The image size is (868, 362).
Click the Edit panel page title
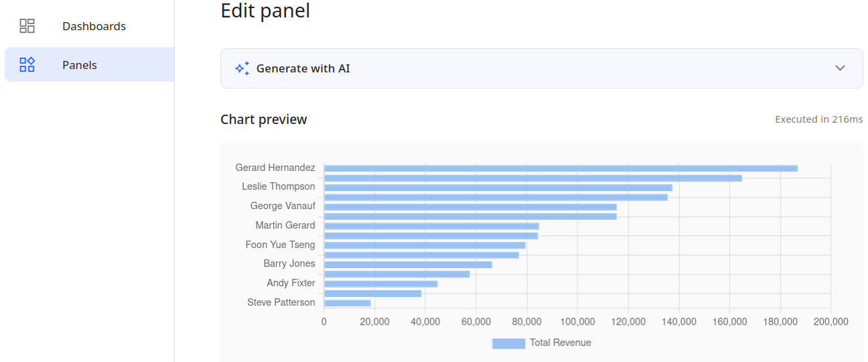[x=265, y=11]
